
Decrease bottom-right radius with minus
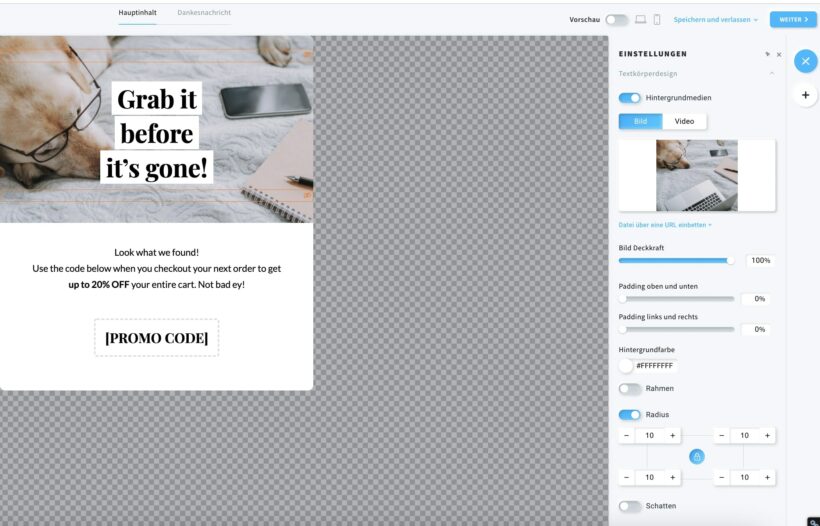pos(722,477)
